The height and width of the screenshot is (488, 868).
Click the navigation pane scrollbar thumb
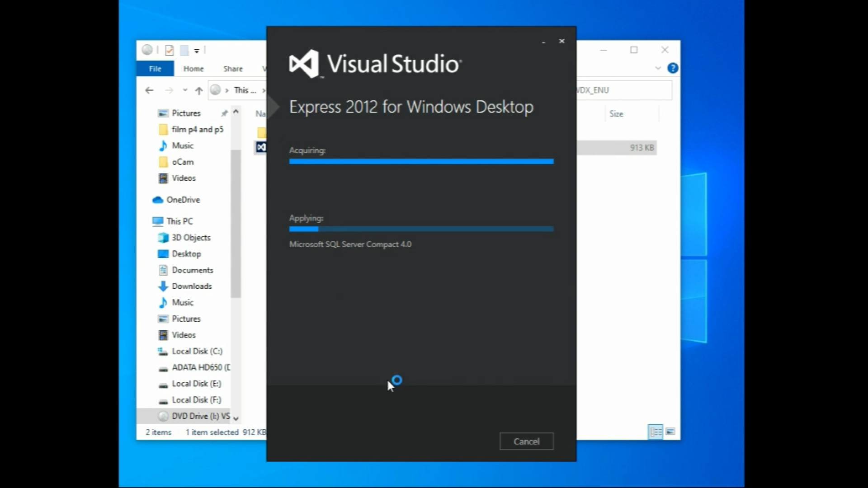[x=236, y=224]
